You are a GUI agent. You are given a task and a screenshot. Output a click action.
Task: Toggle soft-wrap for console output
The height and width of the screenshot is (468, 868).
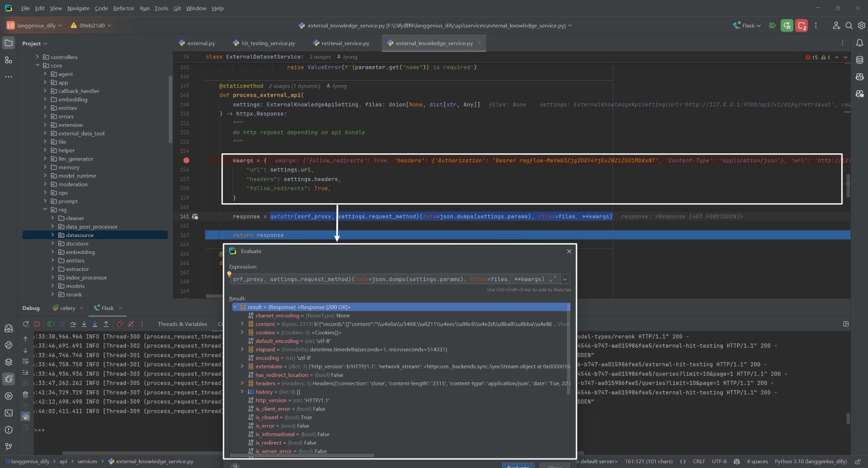[25, 362]
